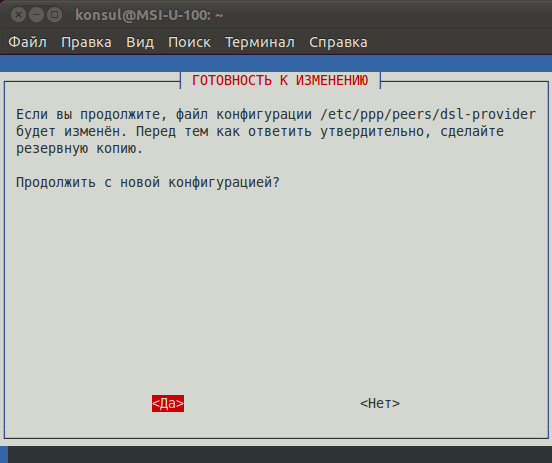Click the dark strip below the dialog

(280, 455)
